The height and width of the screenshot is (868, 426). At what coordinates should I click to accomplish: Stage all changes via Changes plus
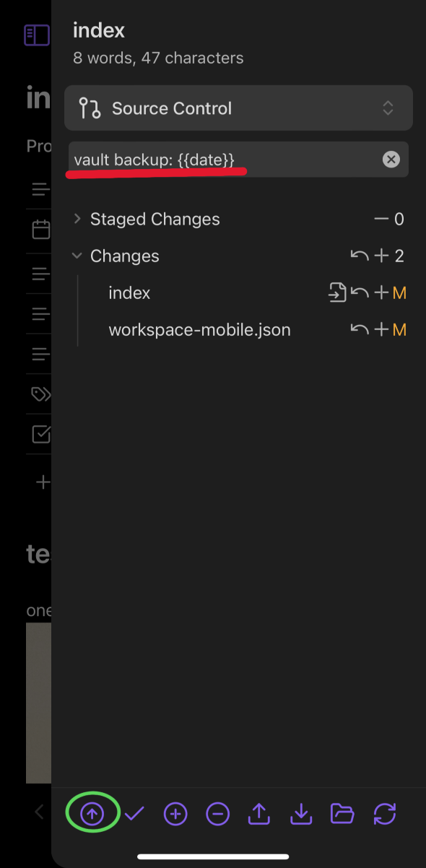coord(381,256)
